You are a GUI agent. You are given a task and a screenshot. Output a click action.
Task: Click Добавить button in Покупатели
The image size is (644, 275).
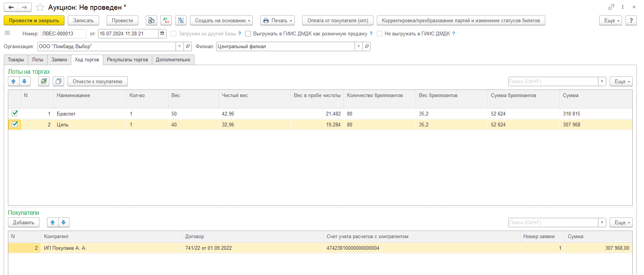click(x=24, y=222)
